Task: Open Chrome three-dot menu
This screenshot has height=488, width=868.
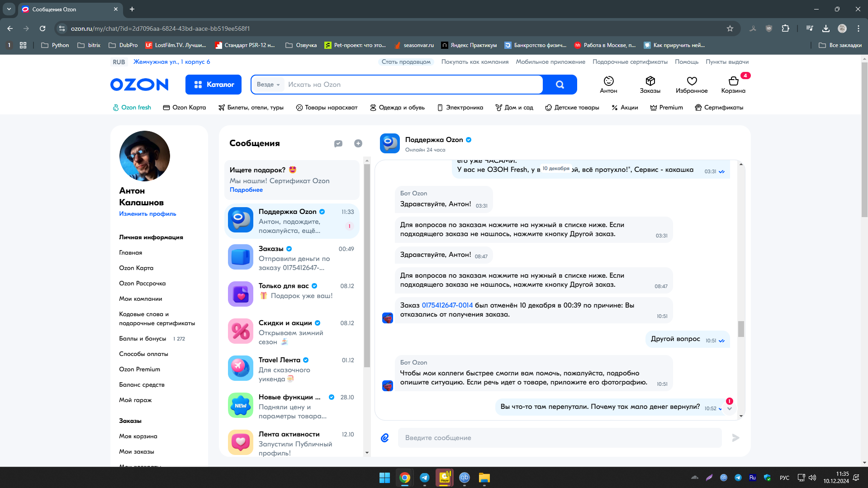Action: pos(858,28)
